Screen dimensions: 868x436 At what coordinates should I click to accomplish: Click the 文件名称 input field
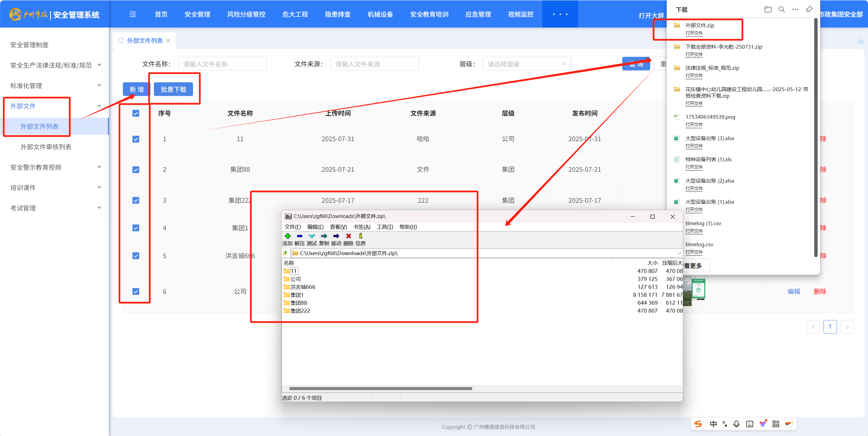pos(222,64)
